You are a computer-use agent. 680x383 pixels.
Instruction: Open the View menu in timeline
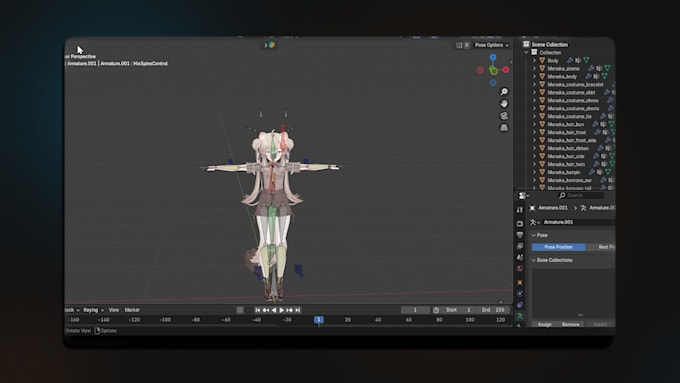tap(114, 310)
